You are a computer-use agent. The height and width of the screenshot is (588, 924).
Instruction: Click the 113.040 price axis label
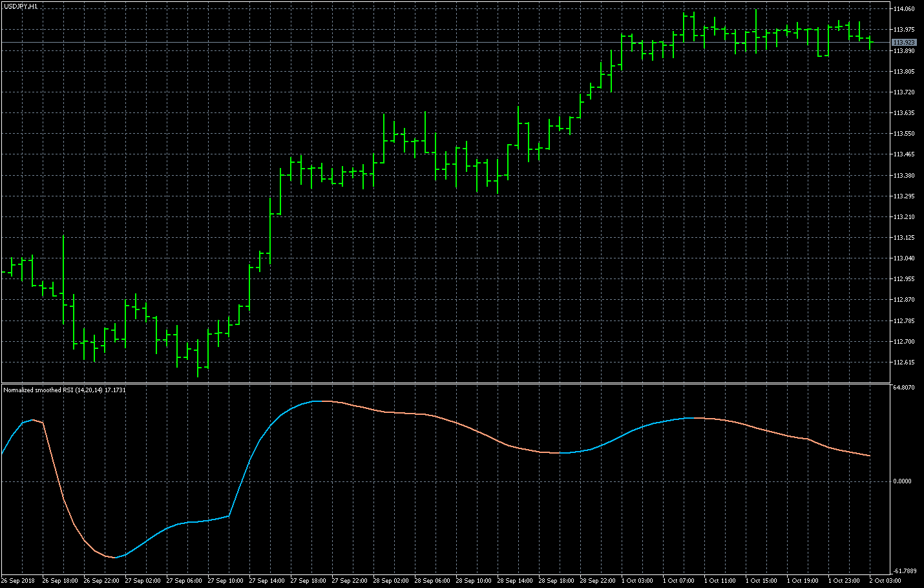904,258
